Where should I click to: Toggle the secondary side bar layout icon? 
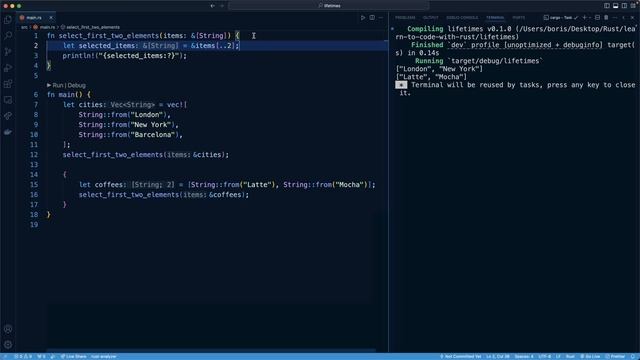pyautogui.click(x=624, y=6)
